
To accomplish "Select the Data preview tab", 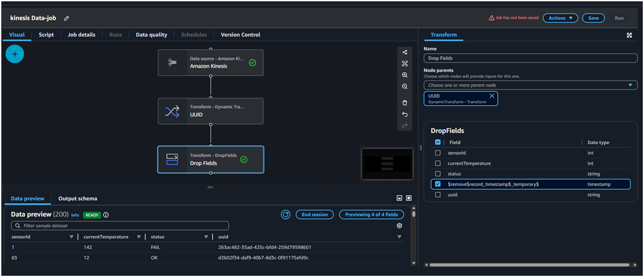I will tap(27, 198).
